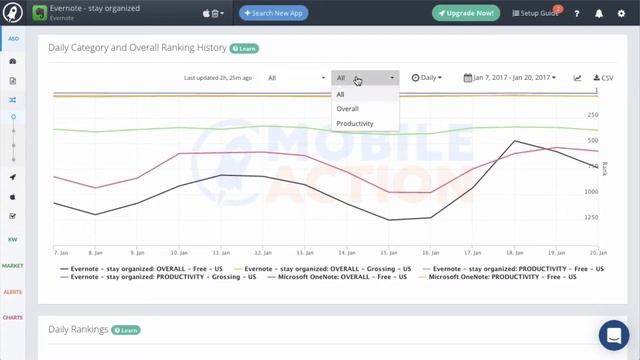Click the Last updated 2h, 25m ago text
Image resolution: width=640 pixels, height=360 pixels.
[x=218, y=78]
